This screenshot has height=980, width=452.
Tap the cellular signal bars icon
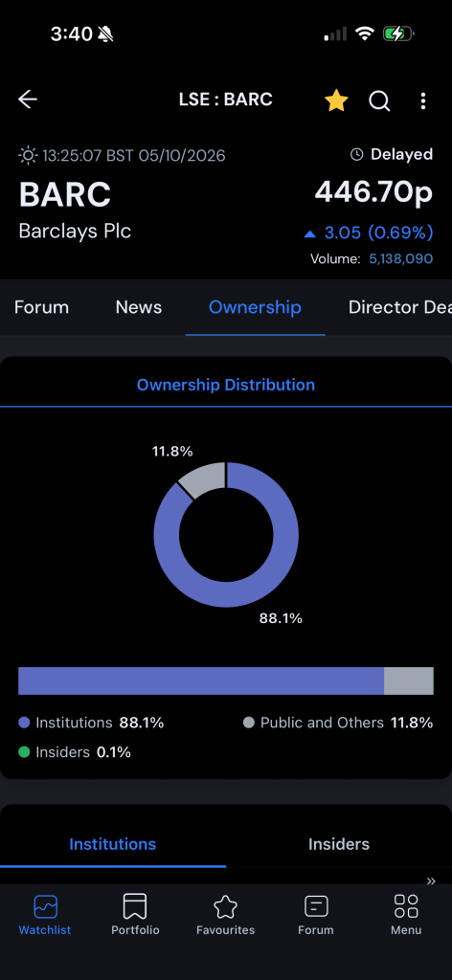pyautogui.click(x=335, y=33)
